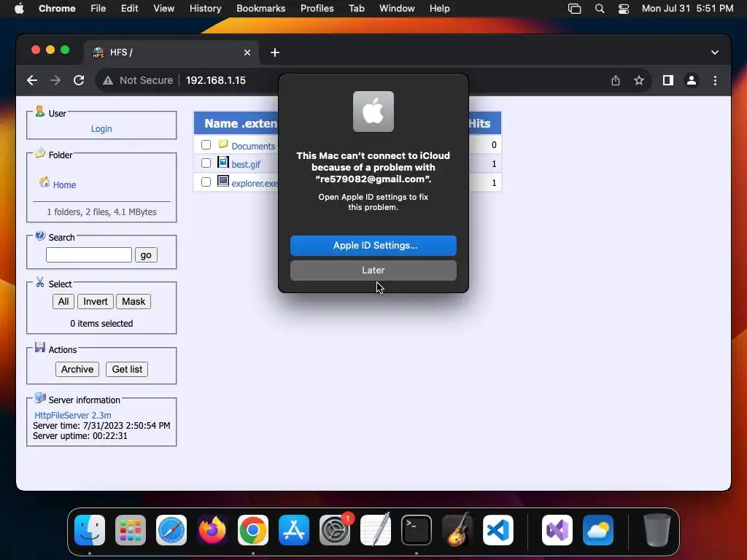Open the File menu

coord(98,8)
